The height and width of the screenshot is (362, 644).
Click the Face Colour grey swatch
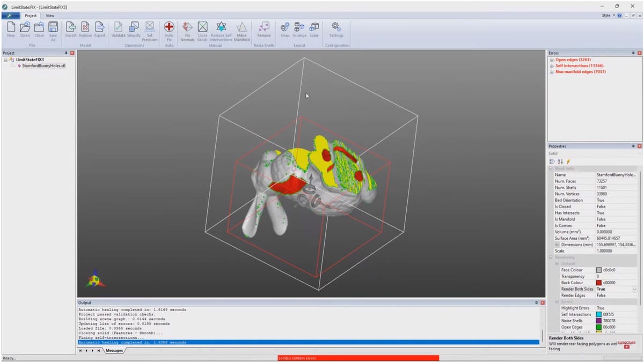[x=599, y=270]
